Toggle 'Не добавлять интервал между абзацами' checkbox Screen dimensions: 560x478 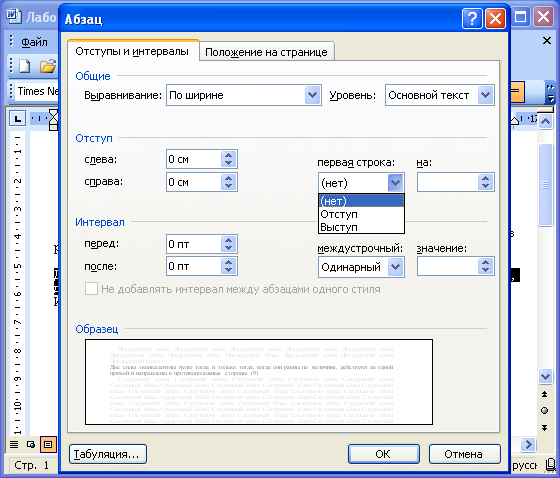91,289
